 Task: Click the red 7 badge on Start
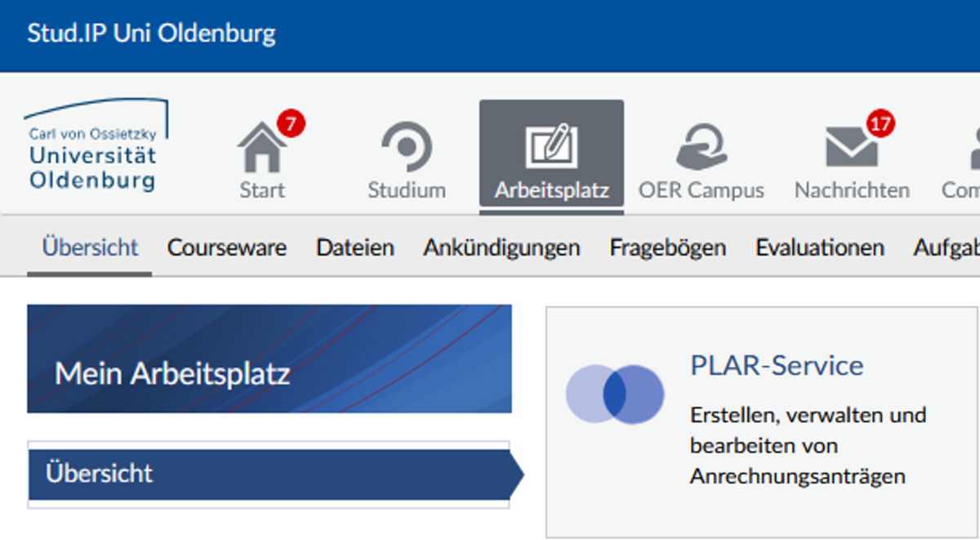pos(291,124)
